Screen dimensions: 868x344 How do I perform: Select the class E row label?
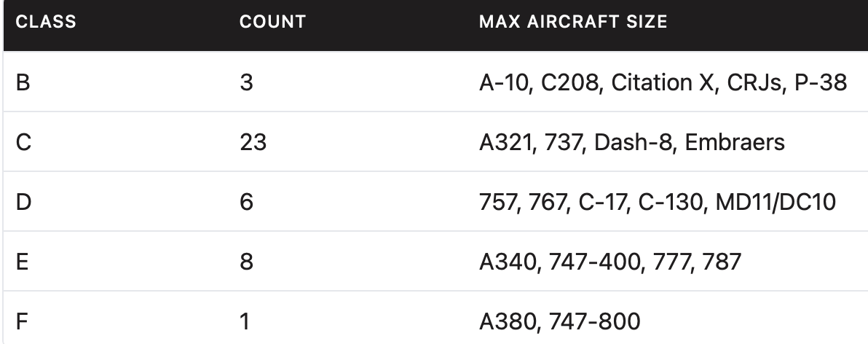tap(22, 262)
